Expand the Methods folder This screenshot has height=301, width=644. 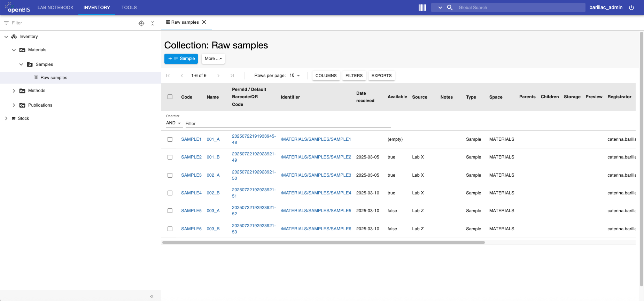(14, 91)
